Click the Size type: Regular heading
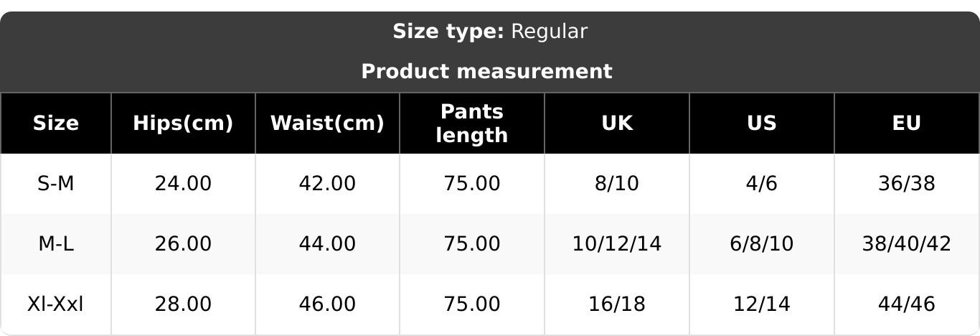The image size is (980, 336). click(490, 32)
